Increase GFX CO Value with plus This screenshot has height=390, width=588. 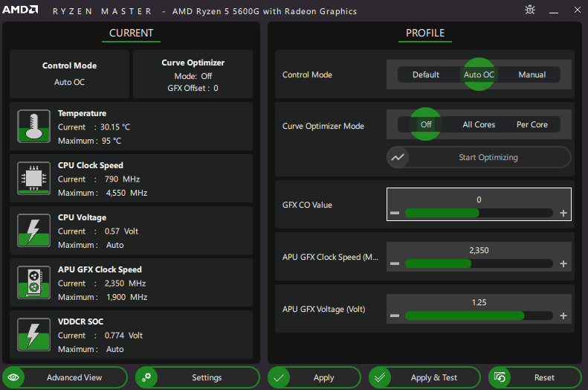(563, 213)
